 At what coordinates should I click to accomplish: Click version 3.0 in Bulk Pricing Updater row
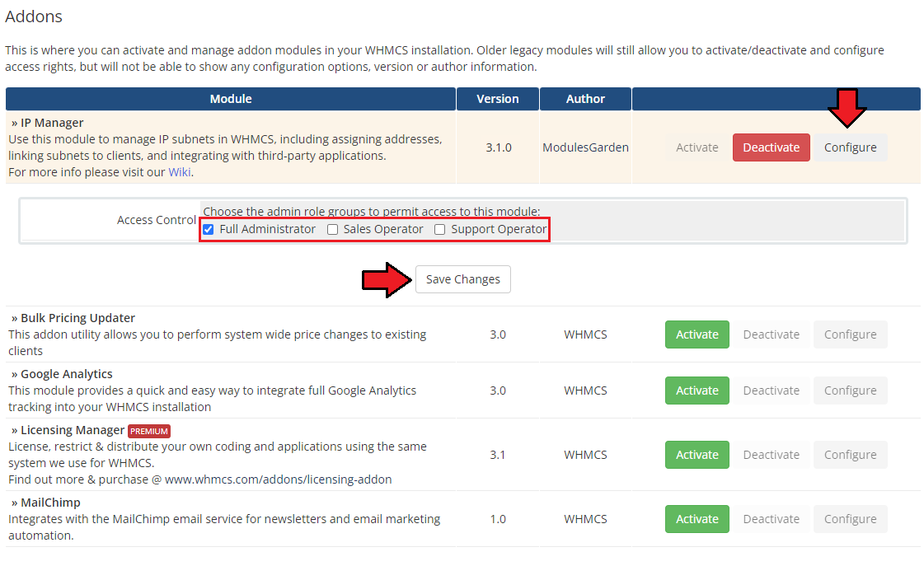pos(497,334)
